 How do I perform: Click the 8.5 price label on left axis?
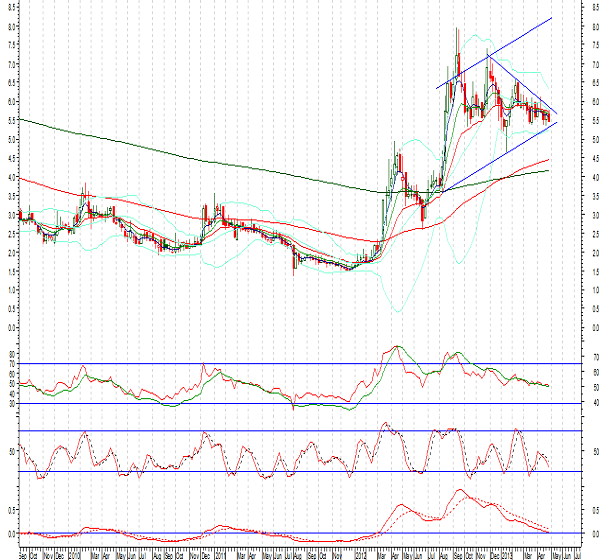coord(11,7)
